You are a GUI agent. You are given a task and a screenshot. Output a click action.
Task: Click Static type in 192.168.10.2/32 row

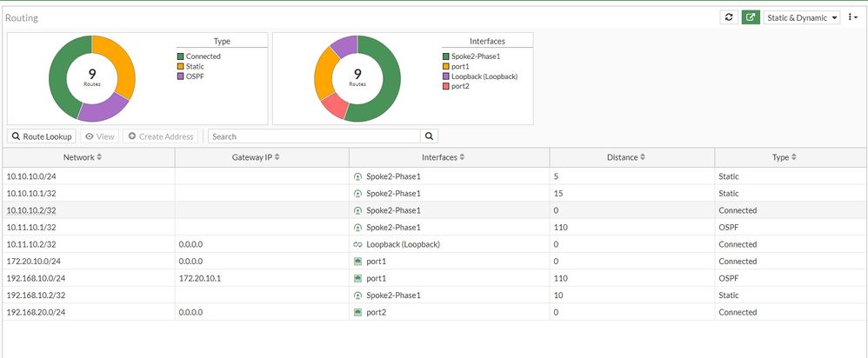tap(729, 295)
